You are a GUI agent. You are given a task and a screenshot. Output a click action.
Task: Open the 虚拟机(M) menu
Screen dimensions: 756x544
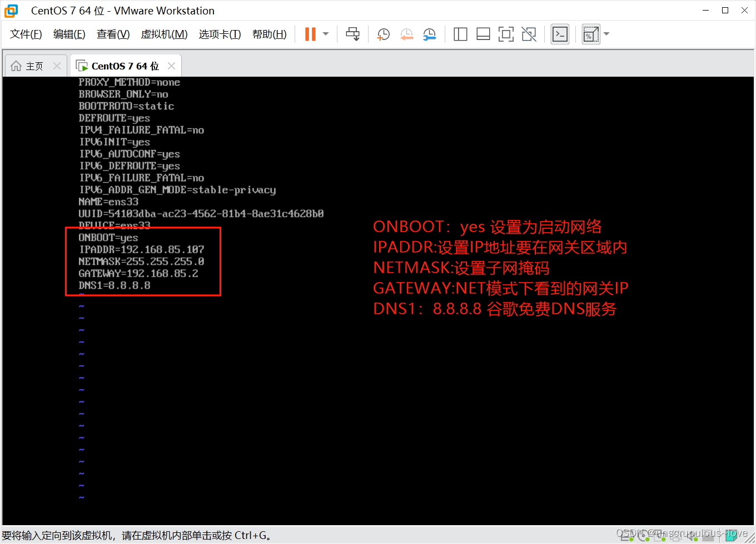165,34
